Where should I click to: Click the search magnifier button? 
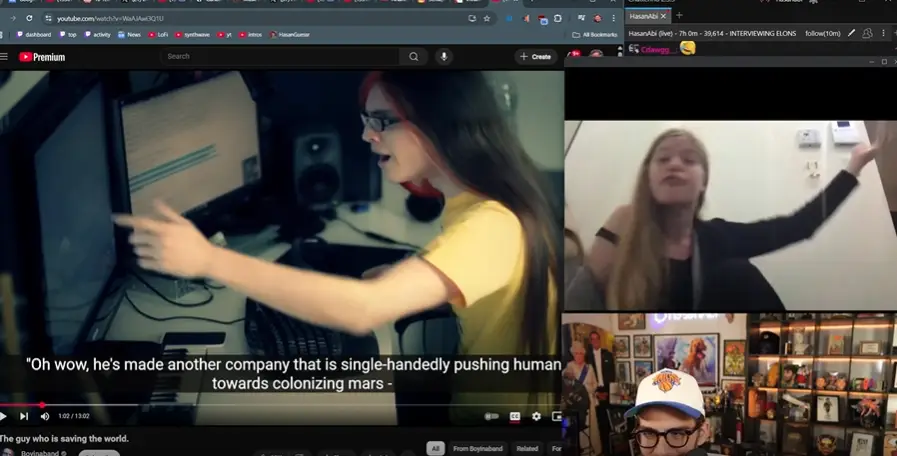point(414,57)
